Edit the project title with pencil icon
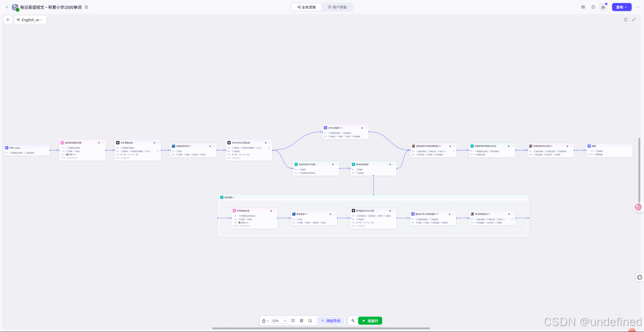This screenshot has width=644, height=332. click(x=86, y=7)
